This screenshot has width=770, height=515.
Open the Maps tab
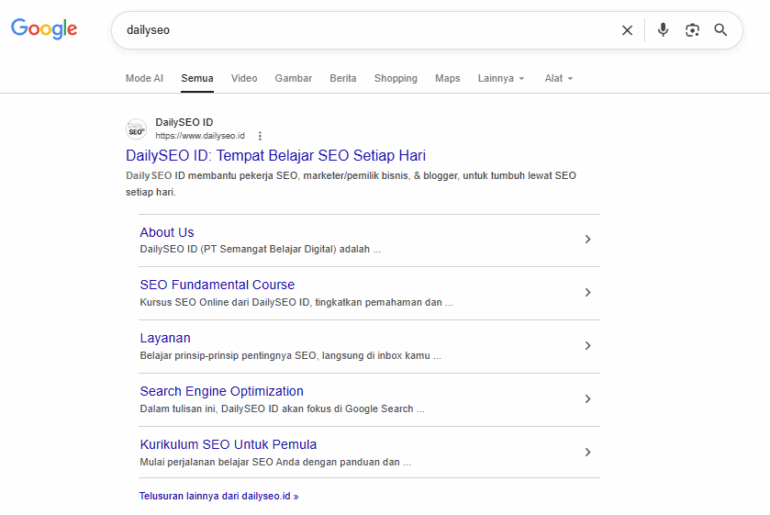(x=447, y=79)
